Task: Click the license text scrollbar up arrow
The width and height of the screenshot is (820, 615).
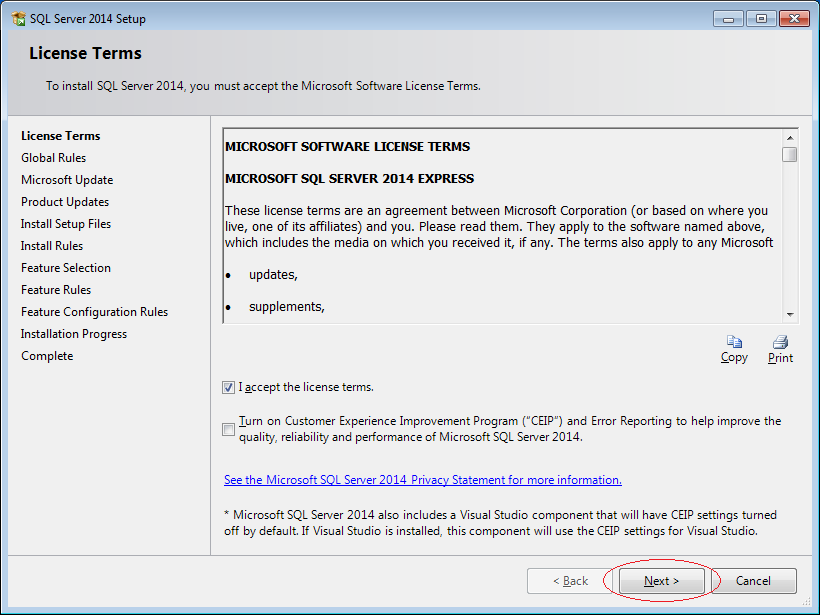Action: 790,138
